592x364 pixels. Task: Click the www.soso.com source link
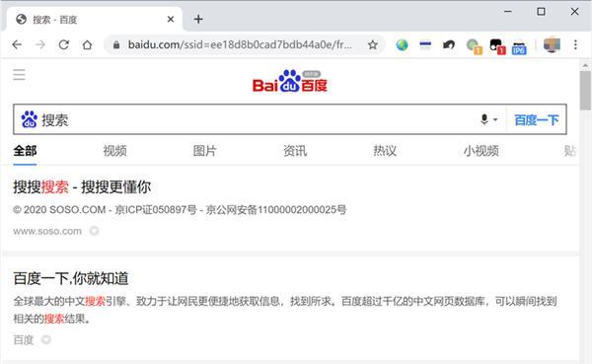pyautogui.click(x=47, y=231)
